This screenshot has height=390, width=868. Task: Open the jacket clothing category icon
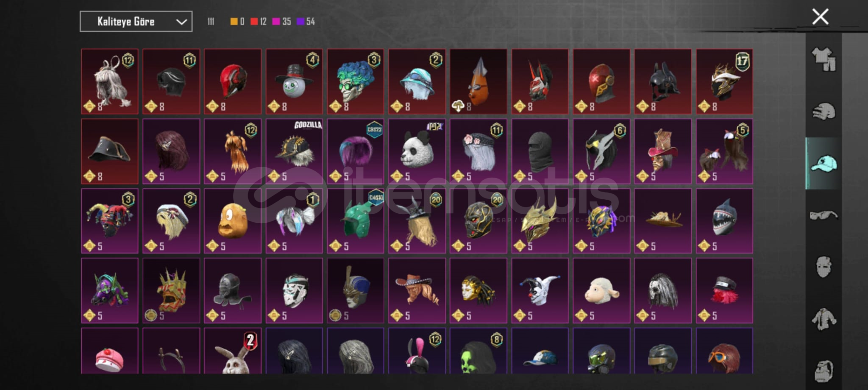(824, 319)
